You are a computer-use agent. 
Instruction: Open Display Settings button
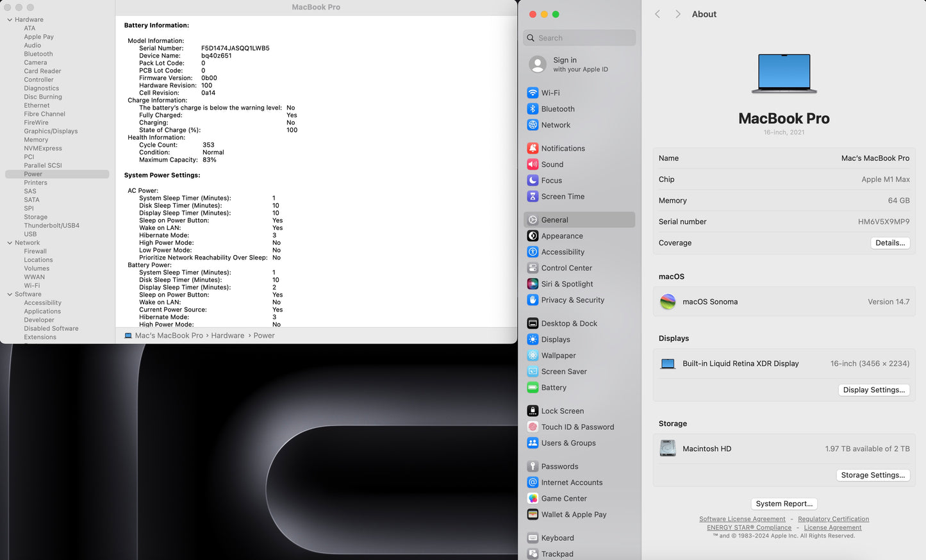click(x=873, y=390)
